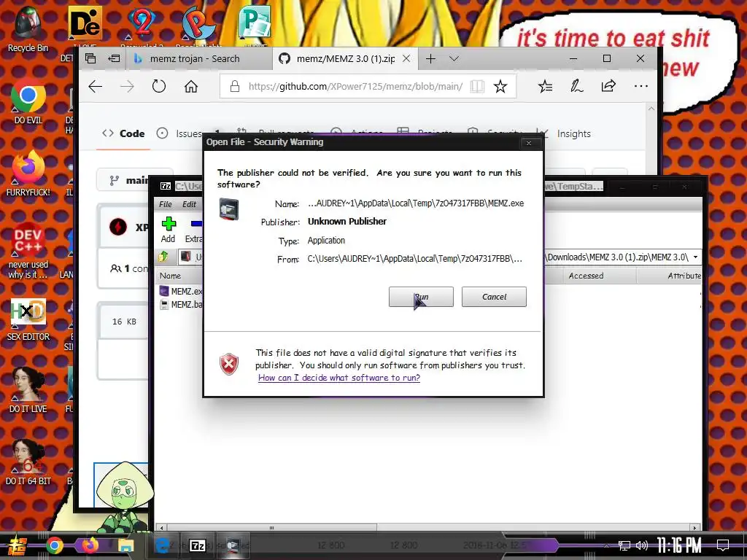
Task: Open the Recycle Bin desktop icon
Action: tap(28, 28)
